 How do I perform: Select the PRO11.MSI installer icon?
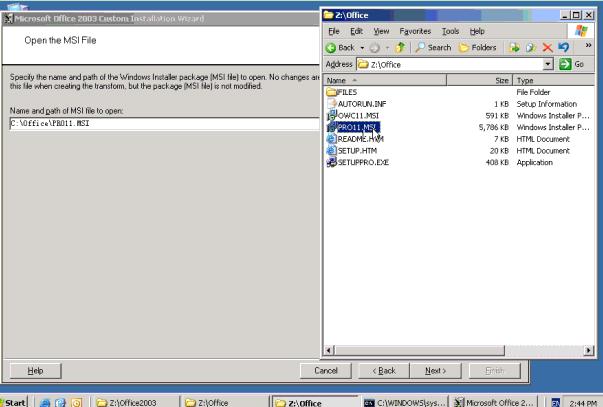tap(331, 127)
